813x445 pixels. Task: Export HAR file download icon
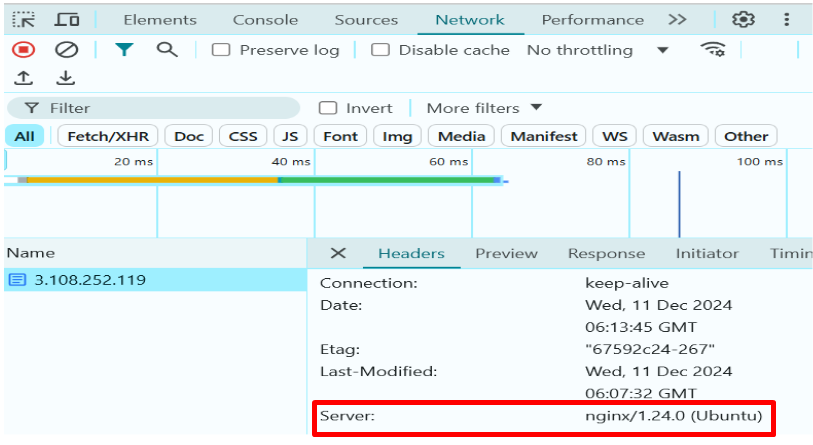click(x=65, y=78)
